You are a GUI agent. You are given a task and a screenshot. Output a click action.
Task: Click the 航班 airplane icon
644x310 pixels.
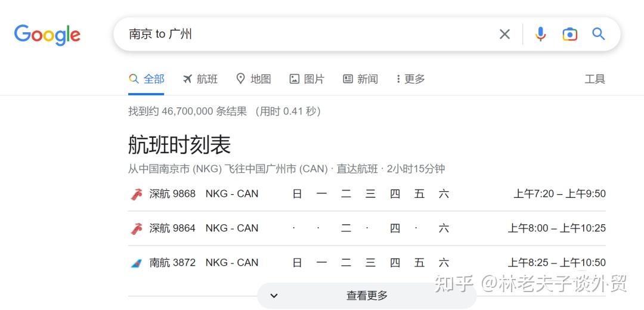187,79
